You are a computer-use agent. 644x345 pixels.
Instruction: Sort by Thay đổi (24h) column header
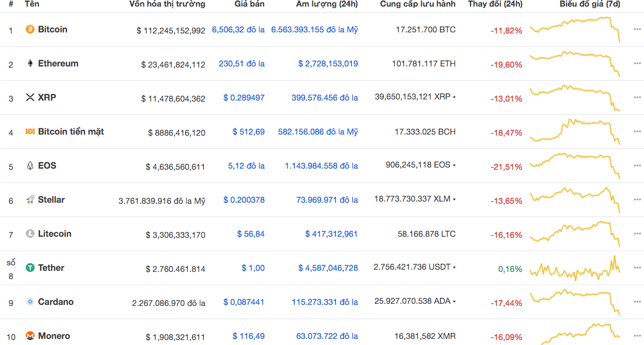pos(495,4)
